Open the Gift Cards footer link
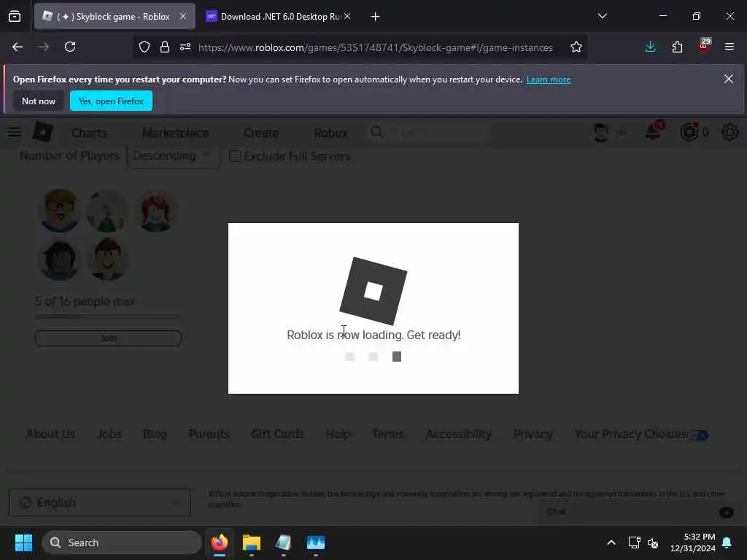The image size is (747, 560). pos(277,435)
